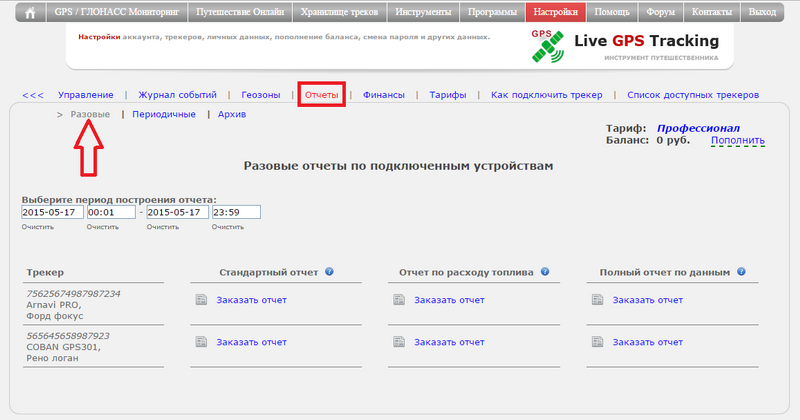Screen dimensions: 800x420
Task: Click full data report icon for COBAN GPS301
Action: tap(597, 342)
